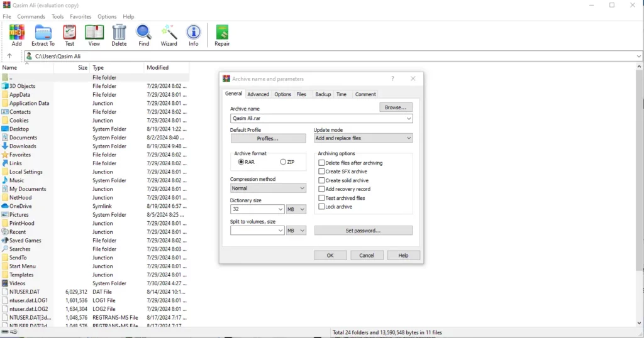The height and width of the screenshot is (338, 644).
Task: Click the Links folder icon
Action: tap(5, 163)
